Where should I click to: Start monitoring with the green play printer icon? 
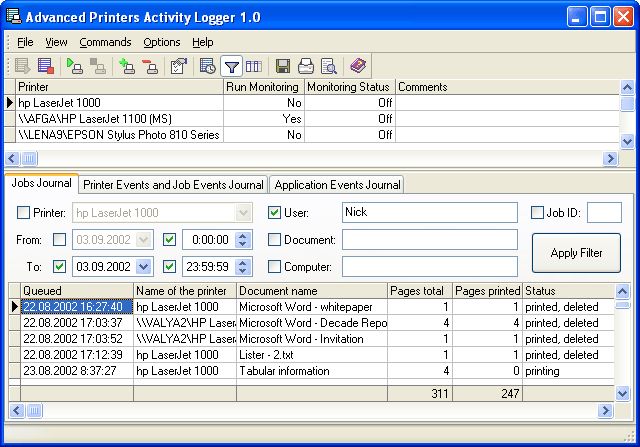[75, 66]
